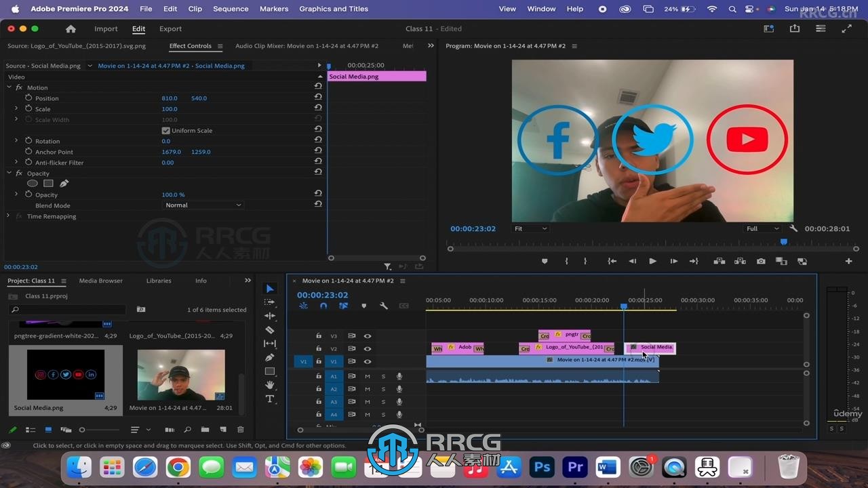Switch to Media Browser tab

100,281
